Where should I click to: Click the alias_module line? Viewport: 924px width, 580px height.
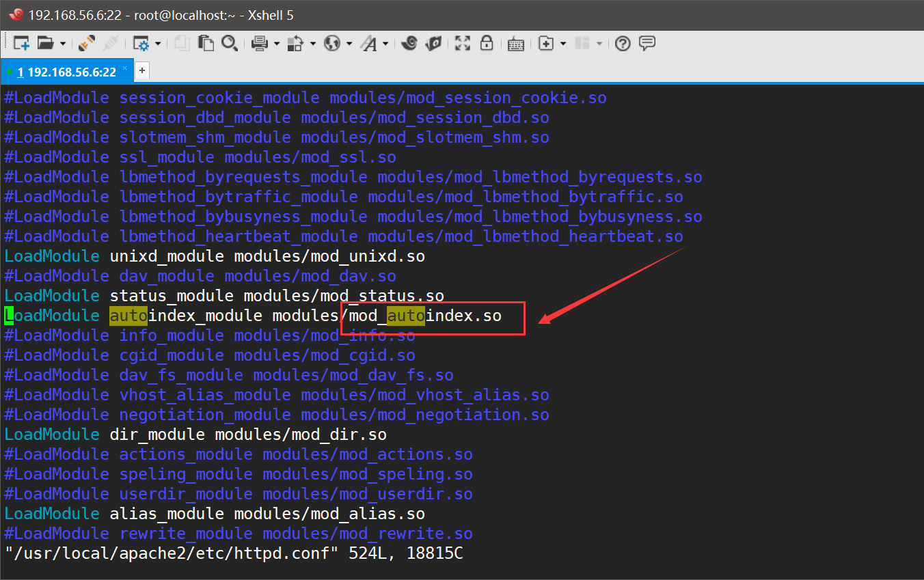coord(215,514)
